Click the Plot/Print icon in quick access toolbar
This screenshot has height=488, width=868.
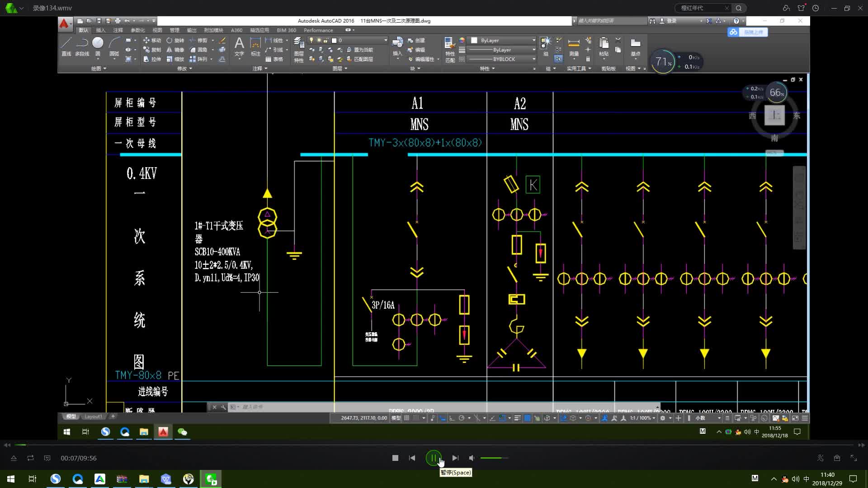118,21
